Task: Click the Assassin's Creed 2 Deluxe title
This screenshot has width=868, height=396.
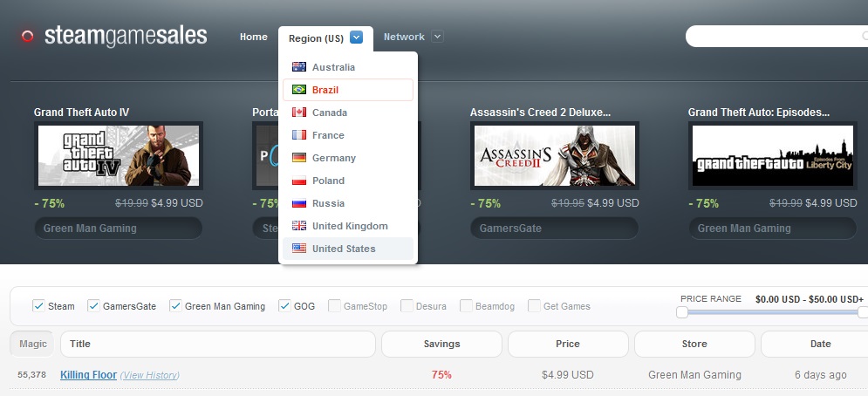Action: 540,113
